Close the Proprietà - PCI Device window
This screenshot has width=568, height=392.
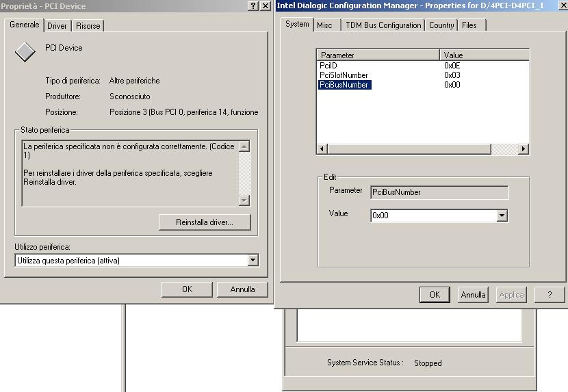[x=266, y=5]
